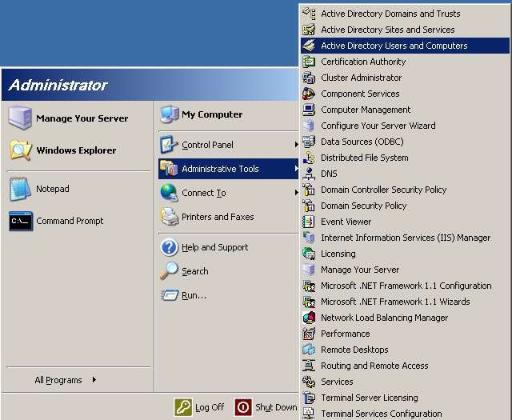Screen dimensions: 512x420
Task: Click the Domain Security Policy icon
Action: [309, 206]
